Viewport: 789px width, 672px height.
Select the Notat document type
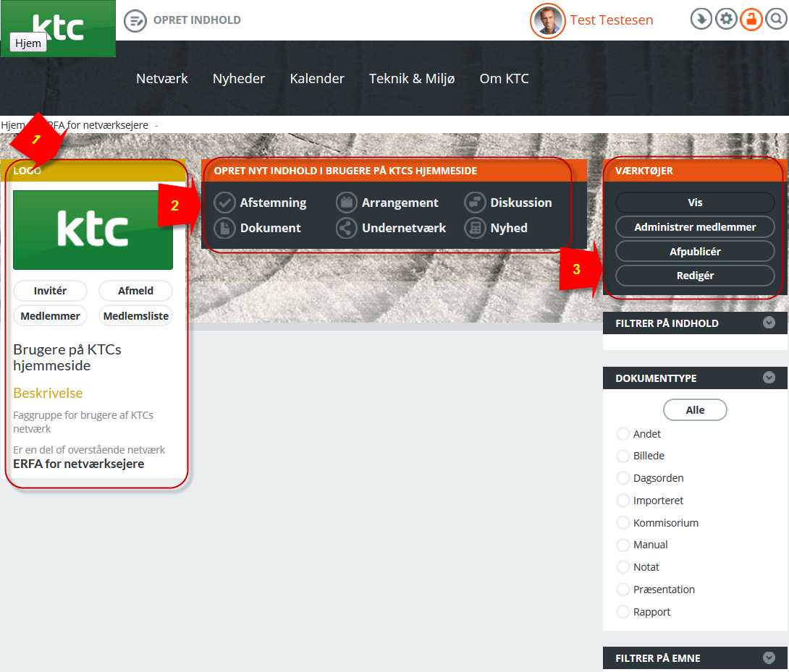click(623, 567)
